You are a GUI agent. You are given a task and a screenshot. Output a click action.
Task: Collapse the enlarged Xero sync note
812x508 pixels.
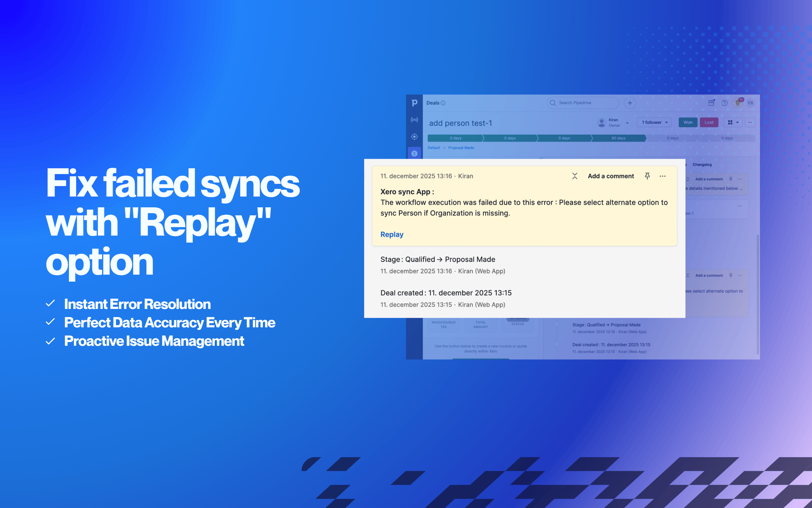coord(575,176)
